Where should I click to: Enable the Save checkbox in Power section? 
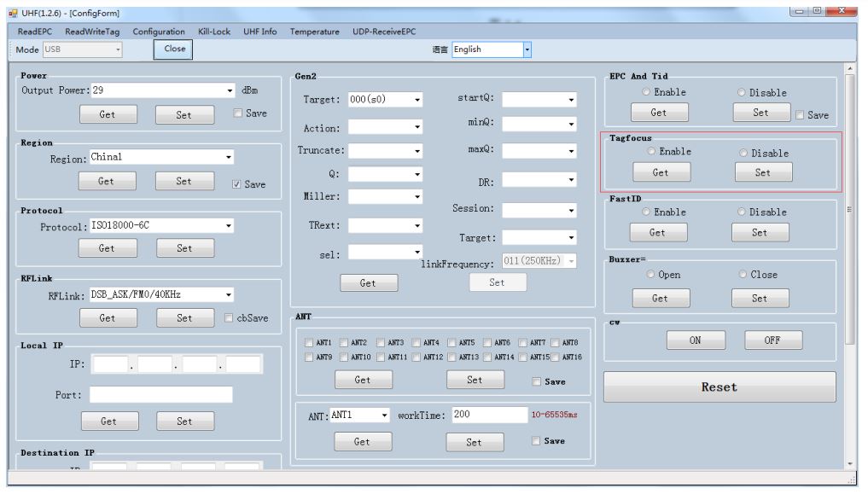238,113
